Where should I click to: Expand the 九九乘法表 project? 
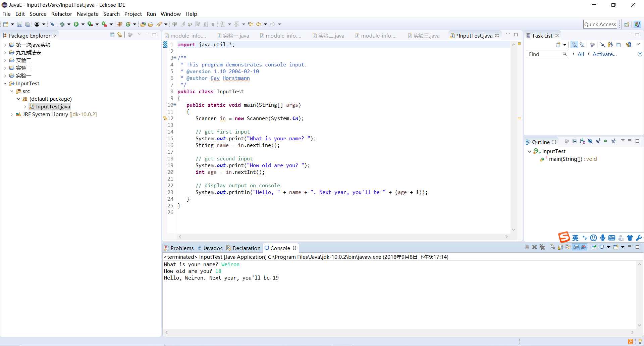(x=5, y=52)
